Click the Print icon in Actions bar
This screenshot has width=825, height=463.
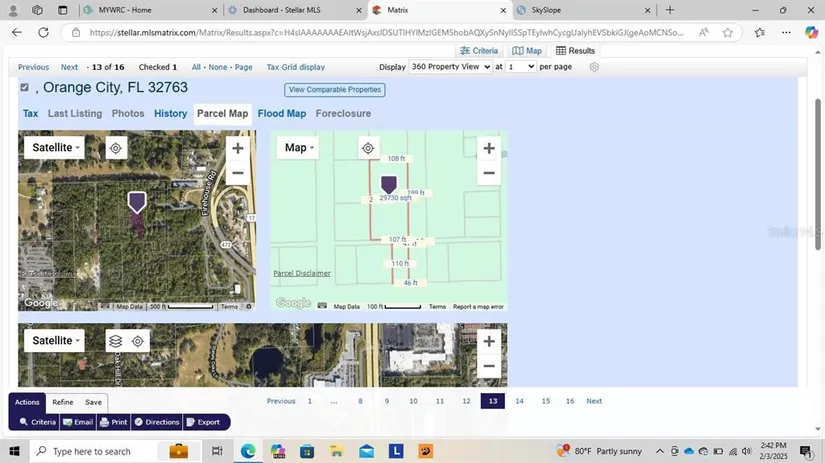(x=113, y=422)
